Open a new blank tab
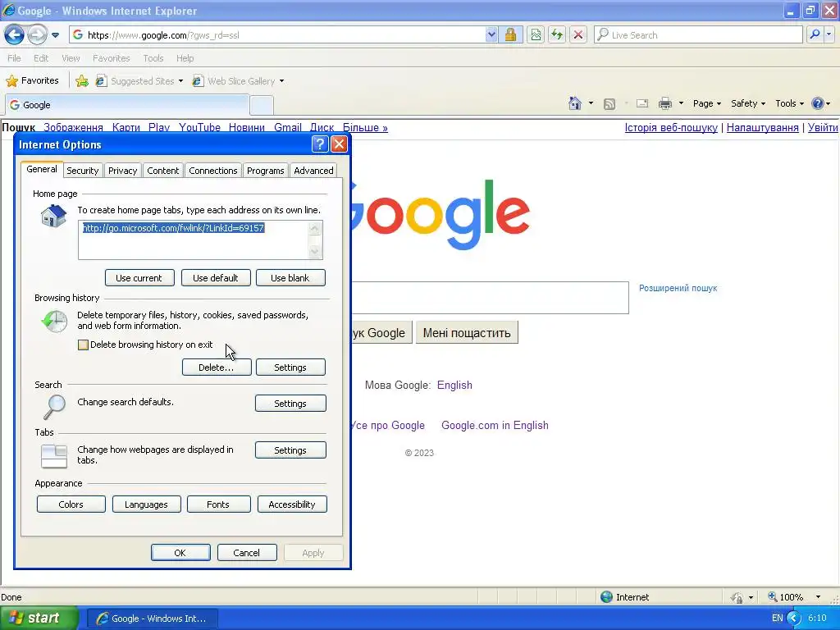 (262, 105)
